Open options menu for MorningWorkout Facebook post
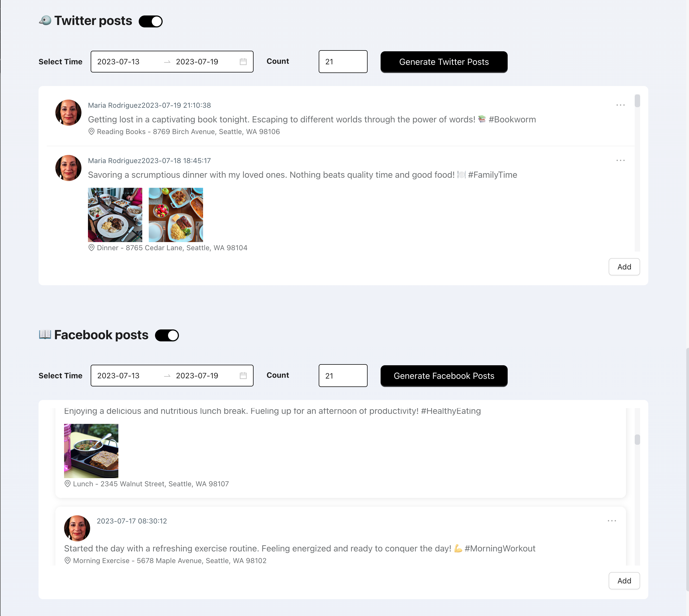This screenshot has width=689, height=616. (611, 521)
